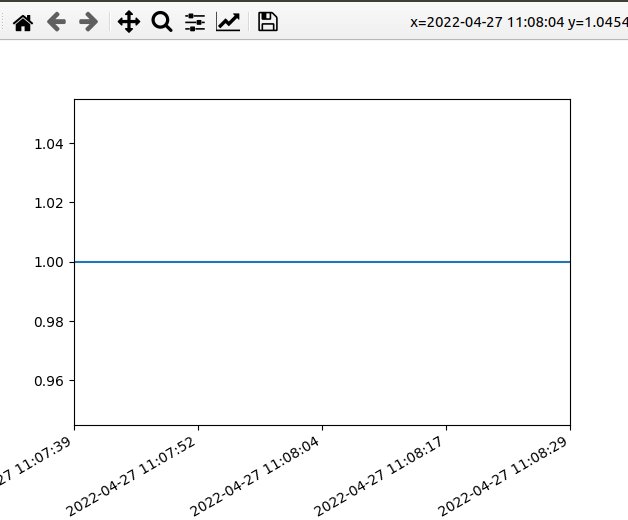Image resolution: width=628 pixels, height=520 pixels.
Task: Open the Configure subplots sliders tool
Action: [195, 22]
